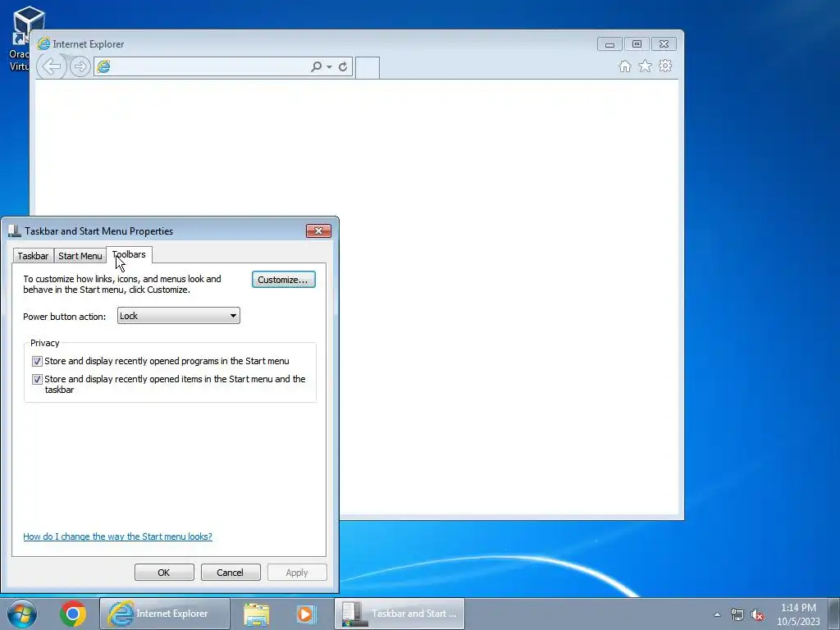The image size is (840, 630).
Task: Refresh the Internet Explorer page
Action: pos(343,66)
